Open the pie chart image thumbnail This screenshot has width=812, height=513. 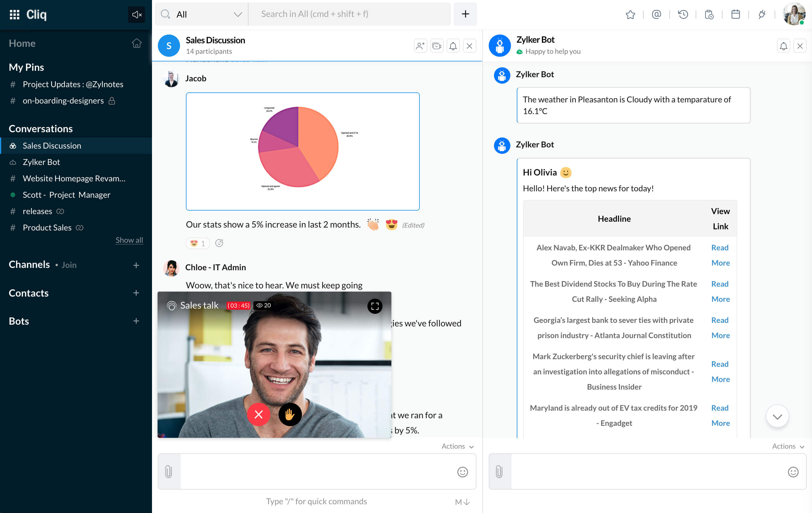(x=303, y=151)
